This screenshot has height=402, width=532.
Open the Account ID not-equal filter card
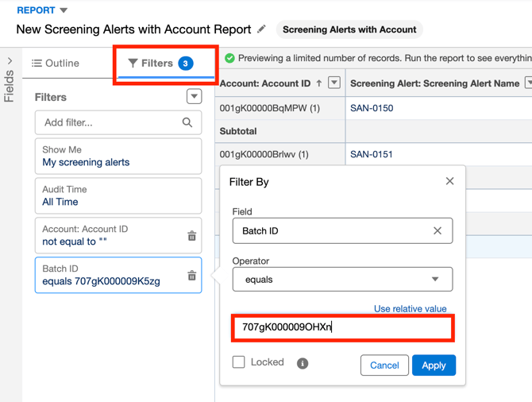point(118,235)
